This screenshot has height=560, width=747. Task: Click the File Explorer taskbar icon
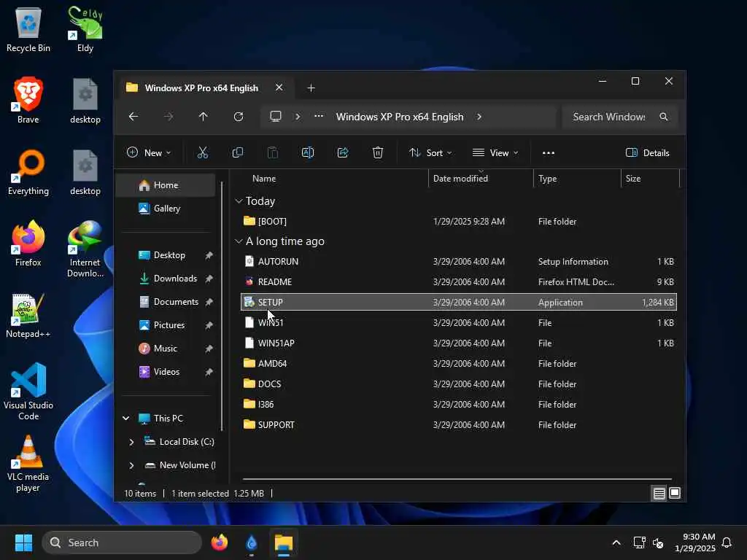point(284,542)
